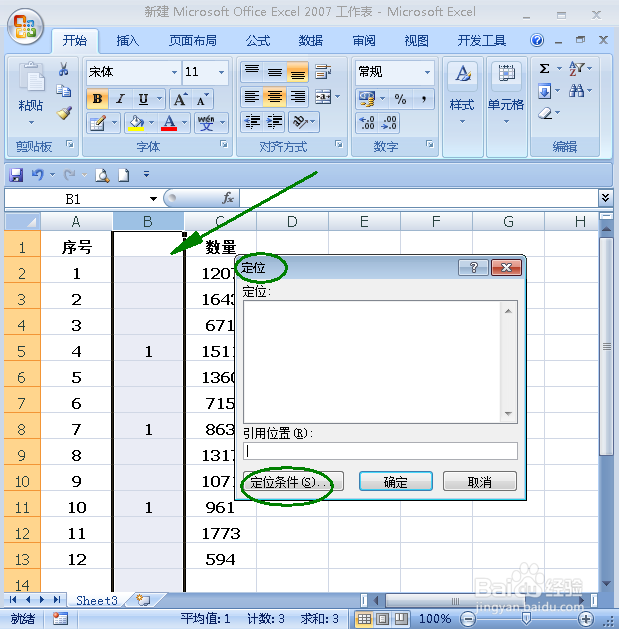
Task: Click the 定位条件(S) button
Action: (x=293, y=481)
